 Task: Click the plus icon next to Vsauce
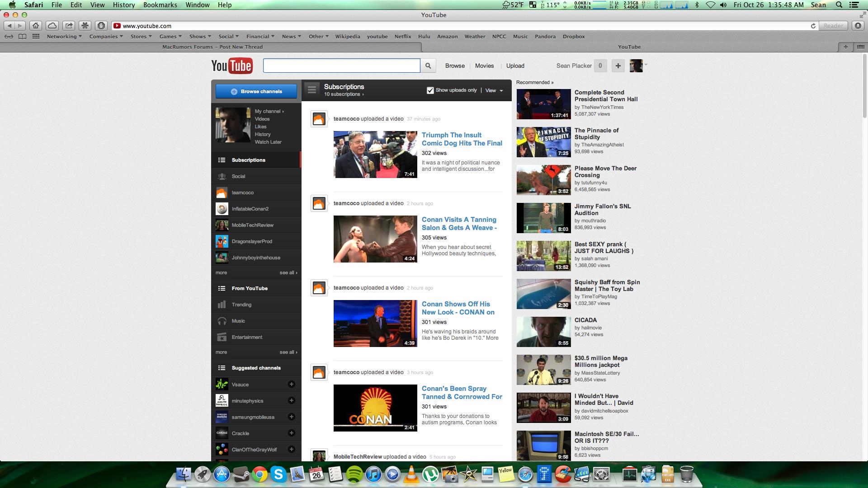click(x=292, y=384)
